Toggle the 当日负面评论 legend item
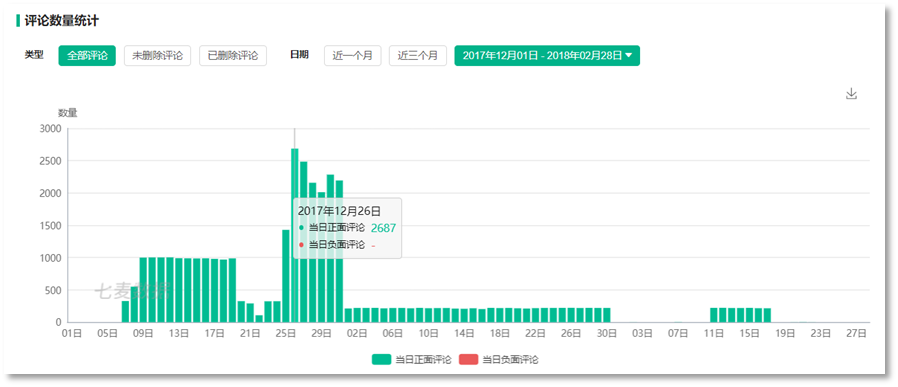898x387 pixels. 499,360
